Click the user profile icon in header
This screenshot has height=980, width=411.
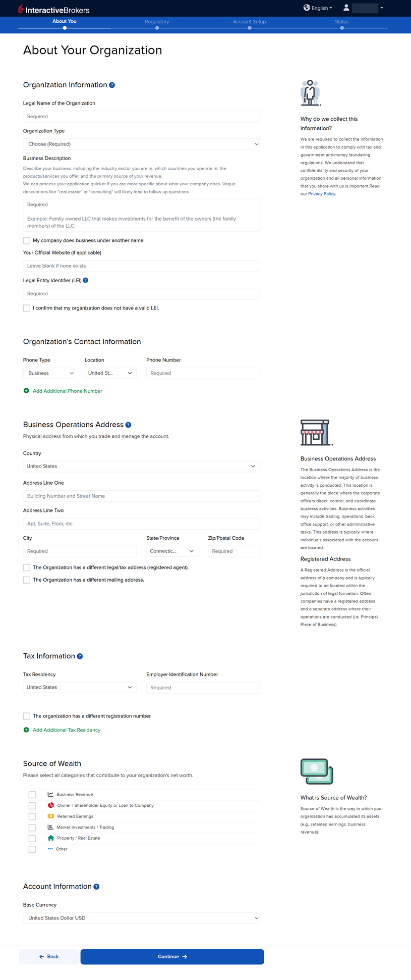tap(346, 8)
